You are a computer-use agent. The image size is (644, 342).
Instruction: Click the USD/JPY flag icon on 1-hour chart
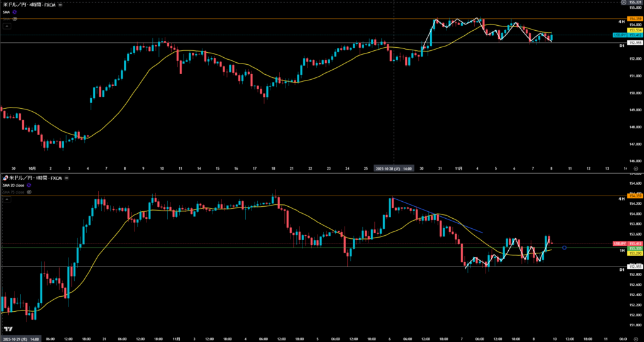4,178
